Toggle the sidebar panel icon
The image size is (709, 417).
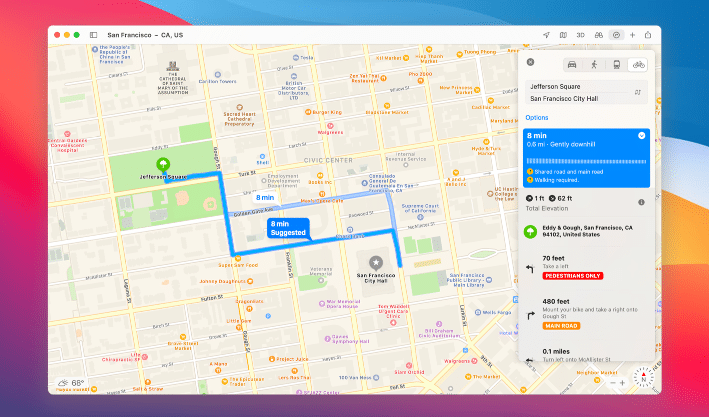(93, 34)
